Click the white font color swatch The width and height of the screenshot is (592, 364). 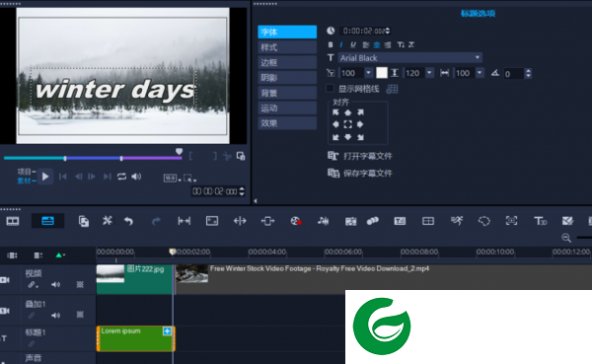[382, 72]
